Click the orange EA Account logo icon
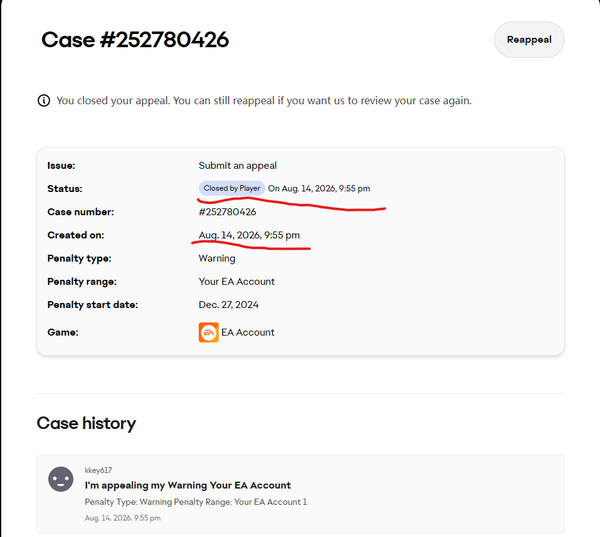600x537 pixels. 209,332
